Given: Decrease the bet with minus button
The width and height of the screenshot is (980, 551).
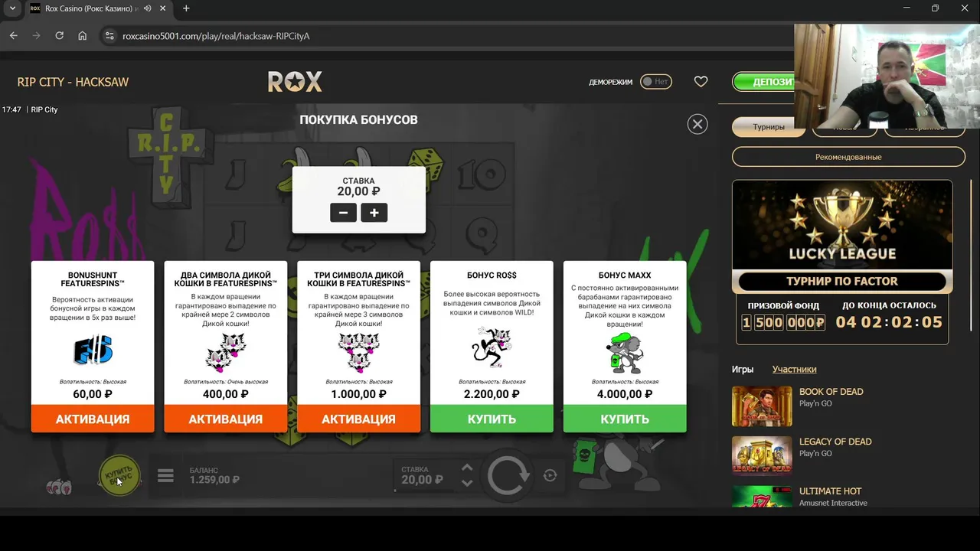Looking at the screenshot, I should (343, 213).
